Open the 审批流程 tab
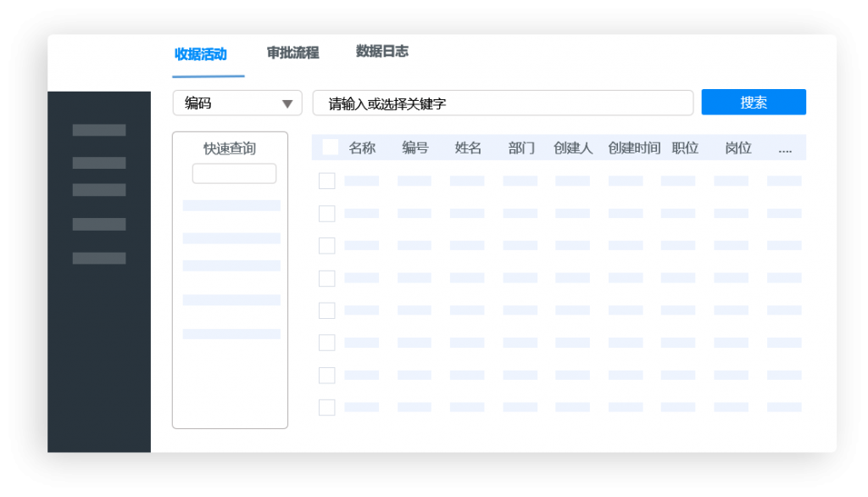This screenshot has height=497, width=868. point(292,53)
